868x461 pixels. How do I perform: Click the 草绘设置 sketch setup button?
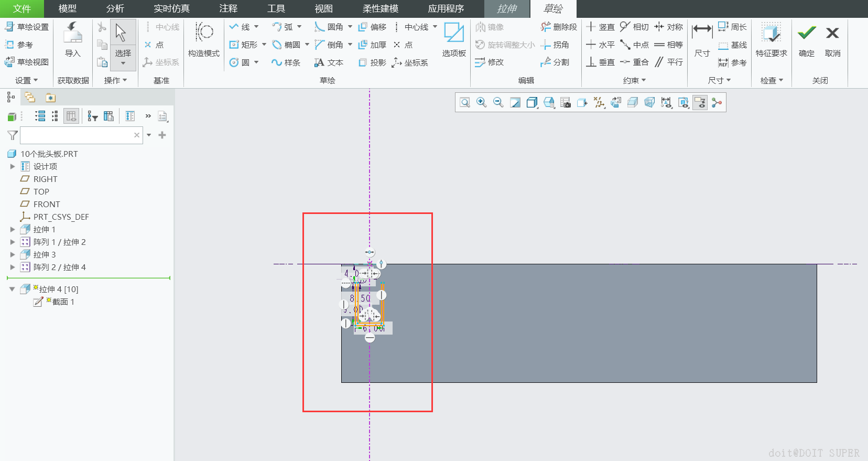[27, 27]
